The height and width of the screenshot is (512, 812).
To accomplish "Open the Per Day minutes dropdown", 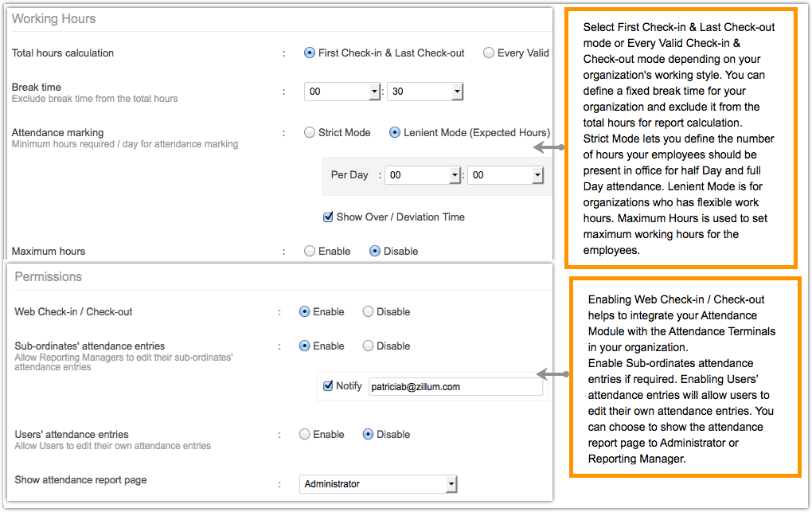I will coord(506,175).
